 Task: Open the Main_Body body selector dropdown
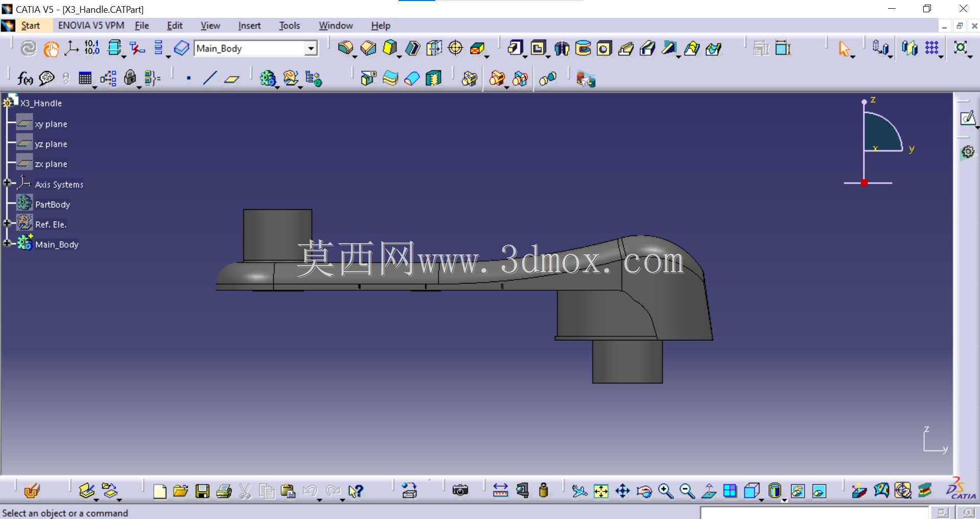point(310,49)
